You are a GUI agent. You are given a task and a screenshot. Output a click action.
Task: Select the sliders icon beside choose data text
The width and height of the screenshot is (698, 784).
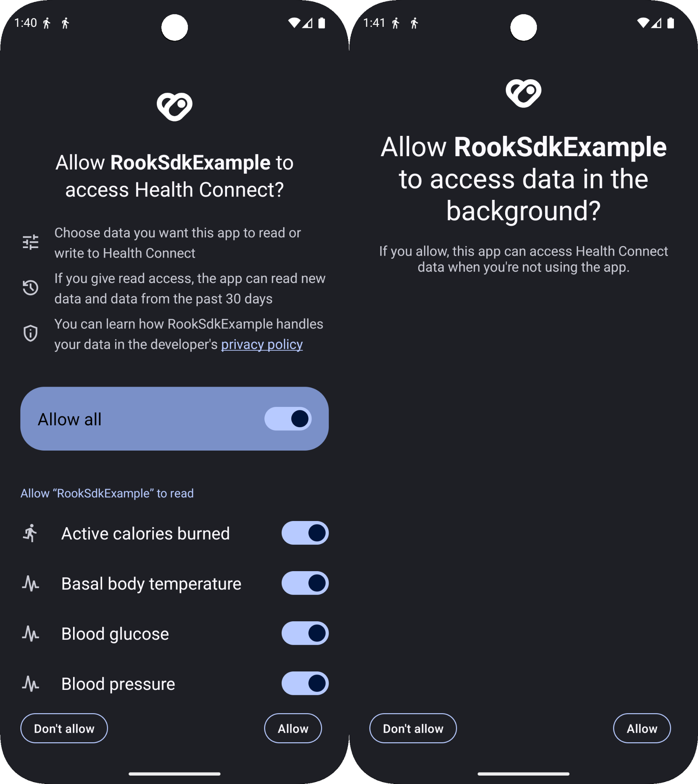tap(31, 242)
